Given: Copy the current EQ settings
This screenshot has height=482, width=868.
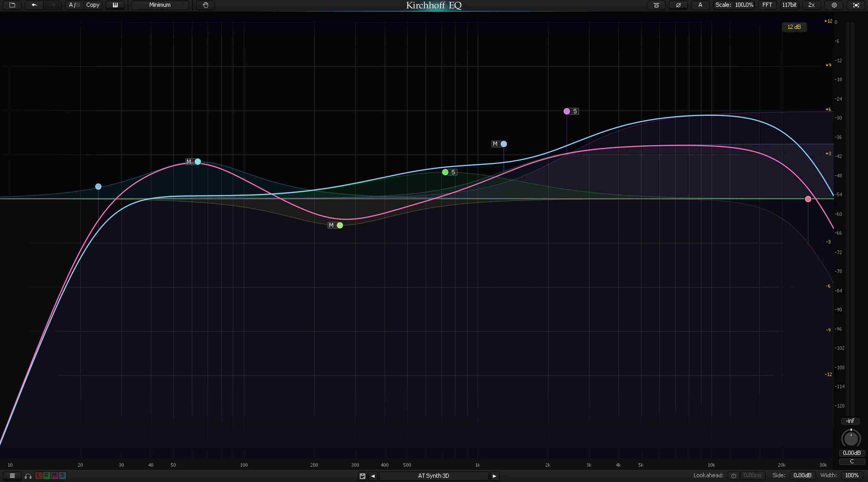Looking at the screenshot, I should pos(93,5).
